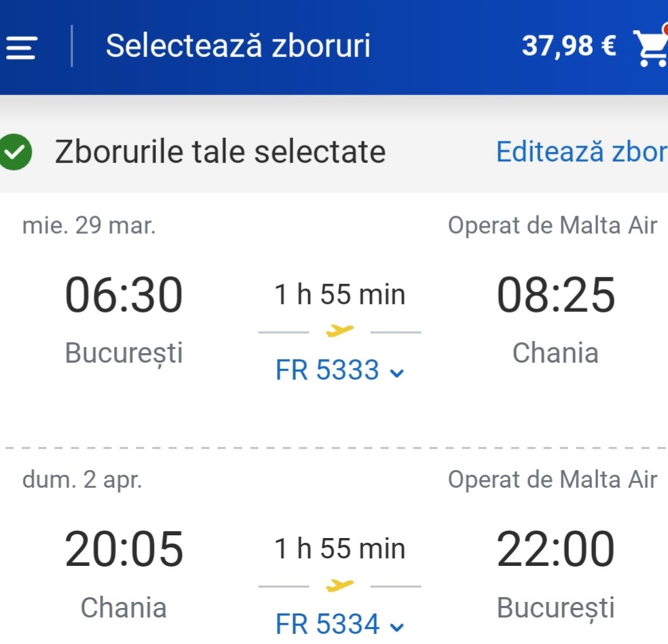The image size is (668, 644).
Task: Click the "mie. 29 mar." outbound date
Action: pyautogui.click(x=89, y=226)
